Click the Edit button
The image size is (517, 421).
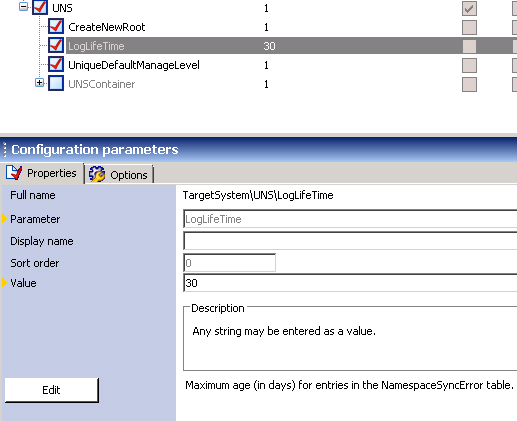pos(51,390)
